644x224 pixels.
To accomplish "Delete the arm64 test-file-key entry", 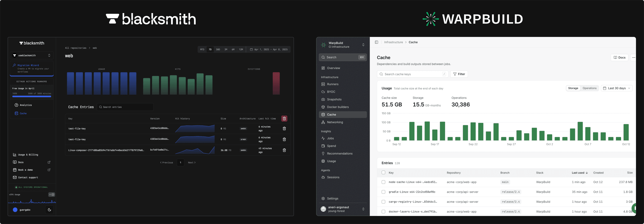I will [x=284, y=139].
